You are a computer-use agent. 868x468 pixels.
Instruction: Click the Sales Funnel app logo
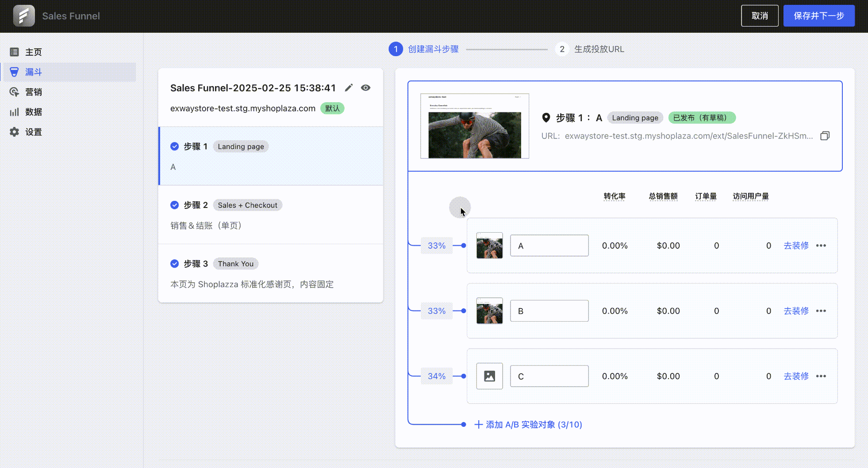(x=24, y=16)
